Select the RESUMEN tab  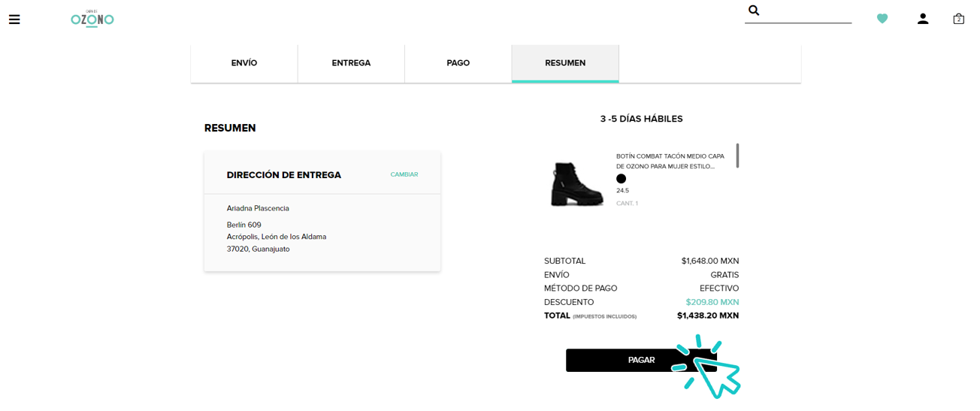coord(565,63)
